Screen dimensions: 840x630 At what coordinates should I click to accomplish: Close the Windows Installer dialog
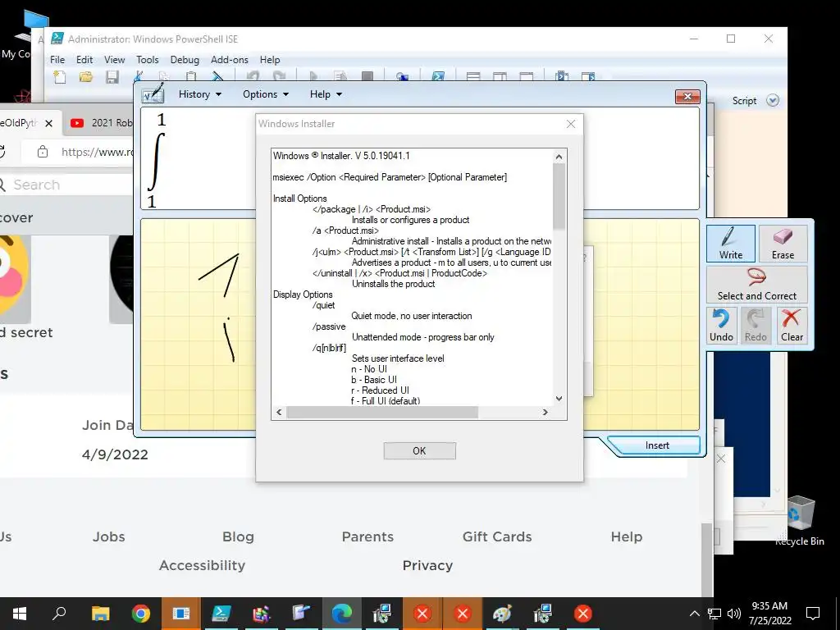571,124
